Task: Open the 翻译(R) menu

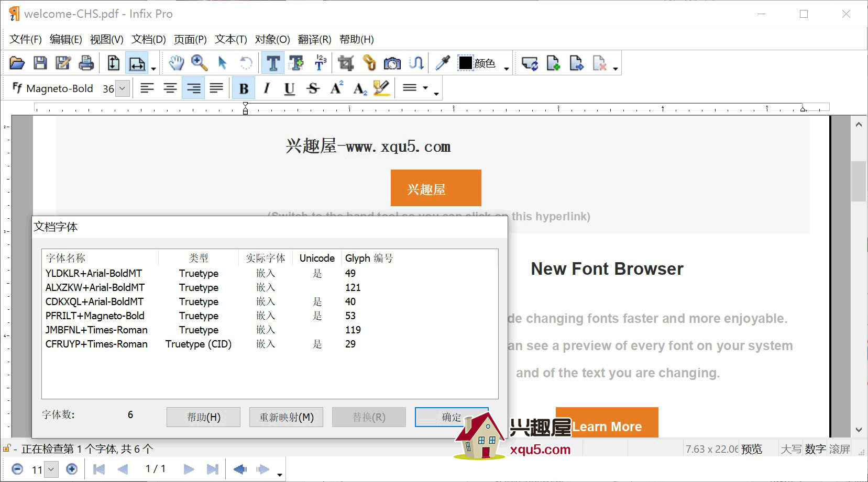Action: tap(315, 39)
